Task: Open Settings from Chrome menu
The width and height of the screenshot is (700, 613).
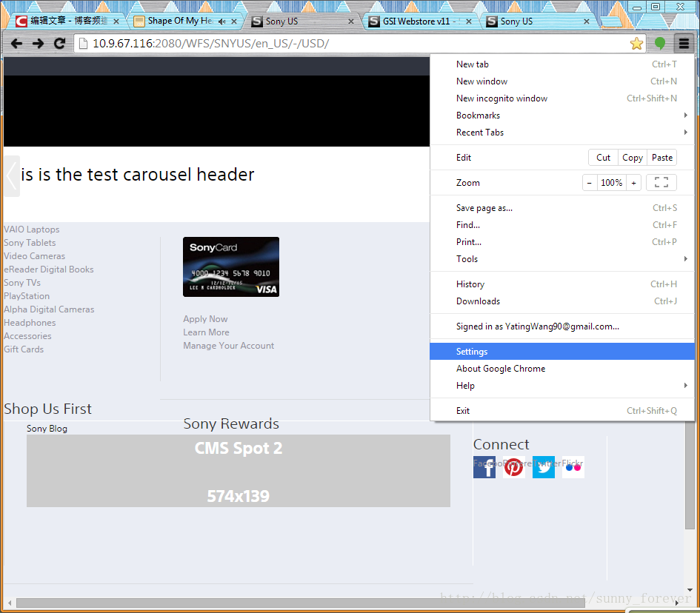Action: pyautogui.click(x=561, y=352)
